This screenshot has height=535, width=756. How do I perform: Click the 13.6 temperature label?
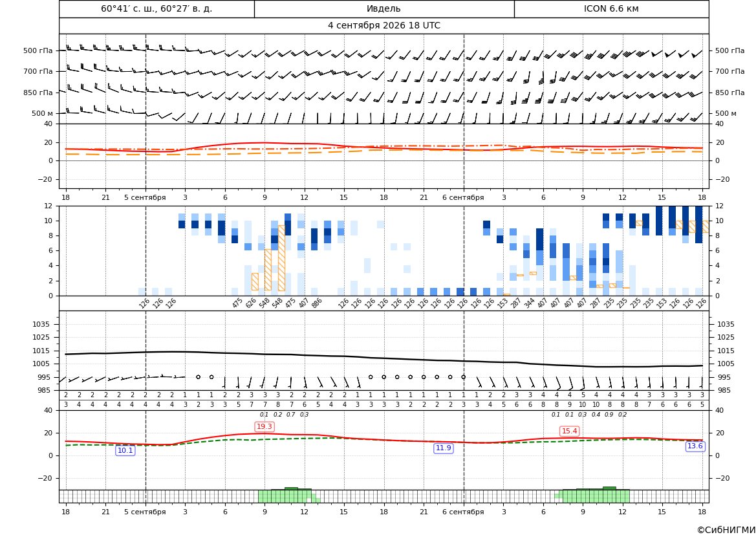(x=695, y=446)
